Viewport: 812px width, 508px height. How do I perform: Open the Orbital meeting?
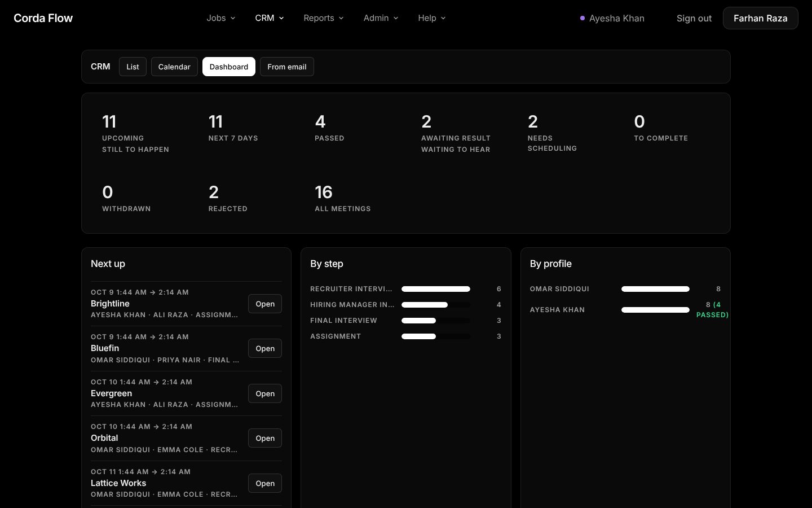pyautogui.click(x=265, y=438)
